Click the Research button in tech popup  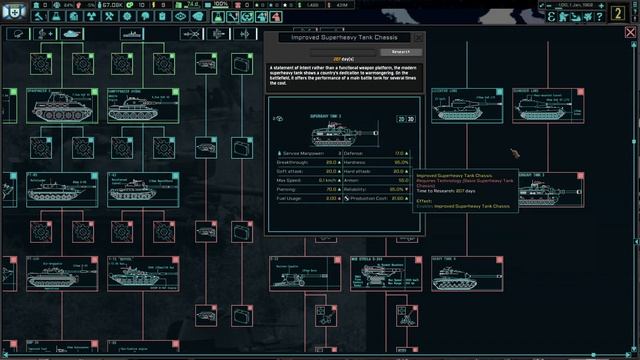point(401,52)
